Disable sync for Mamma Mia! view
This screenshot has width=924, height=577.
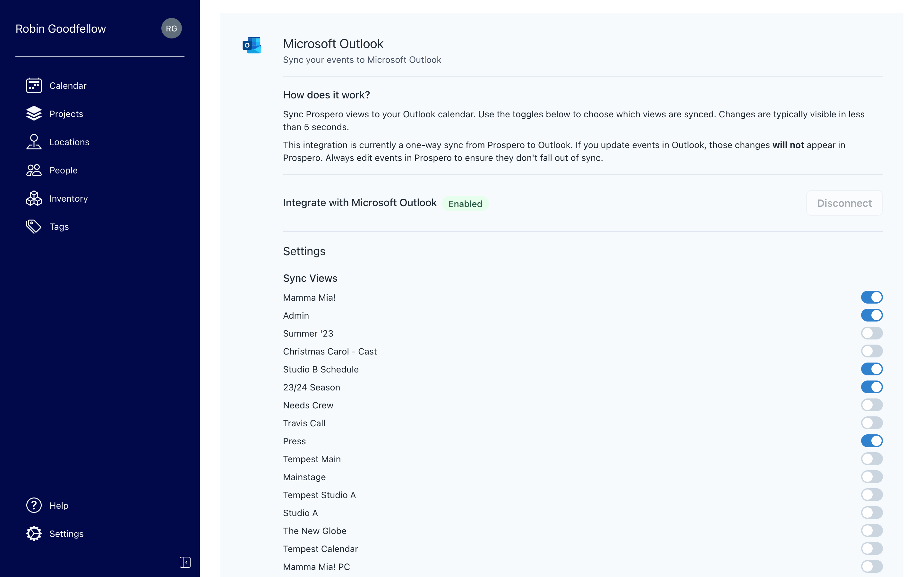pyautogui.click(x=871, y=297)
